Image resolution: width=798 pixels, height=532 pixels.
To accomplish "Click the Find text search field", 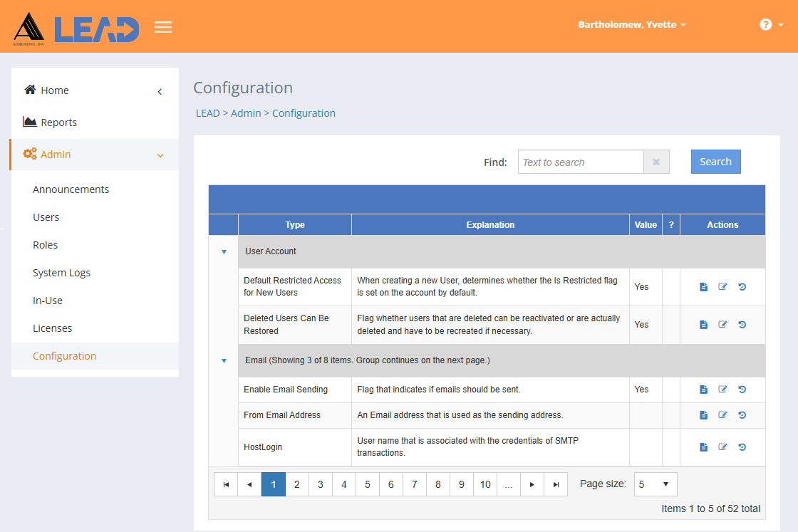I will point(580,162).
